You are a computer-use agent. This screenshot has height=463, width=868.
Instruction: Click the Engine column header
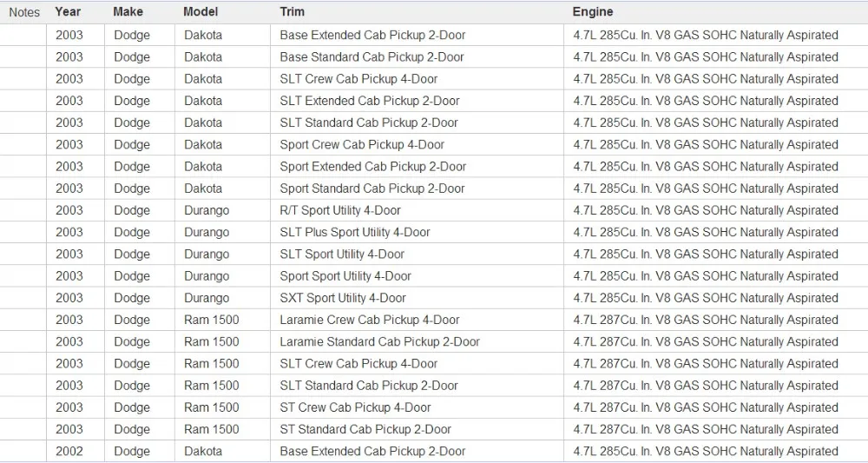pyautogui.click(x=593, y=11)
